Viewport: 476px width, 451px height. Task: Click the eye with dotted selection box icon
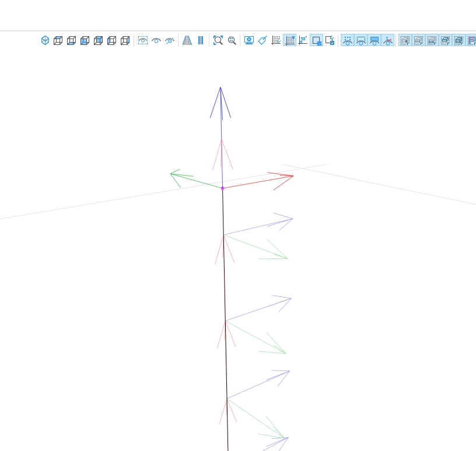pos(143,40)
